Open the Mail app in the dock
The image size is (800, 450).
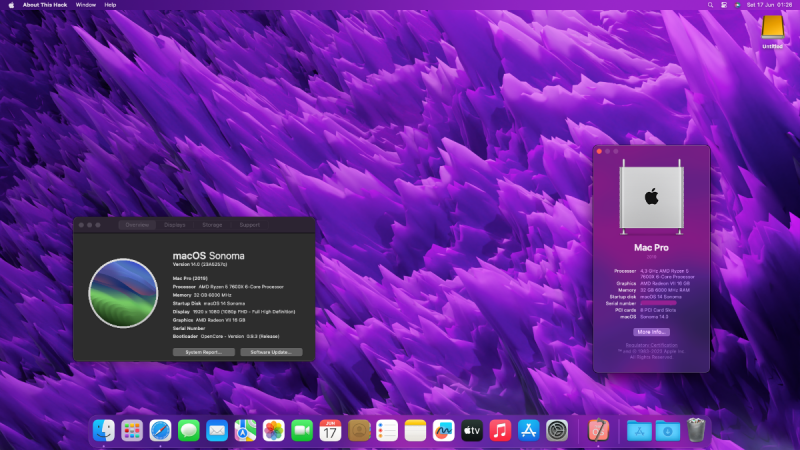(x=217, y=431)
